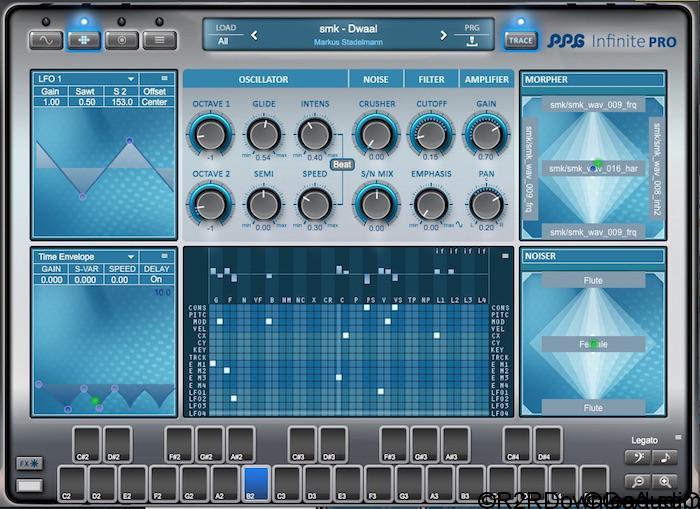Screen dimensions: 700x509
Task: Go to previous preset arrow
Action: pyautogui.click(x=254, y=35)
